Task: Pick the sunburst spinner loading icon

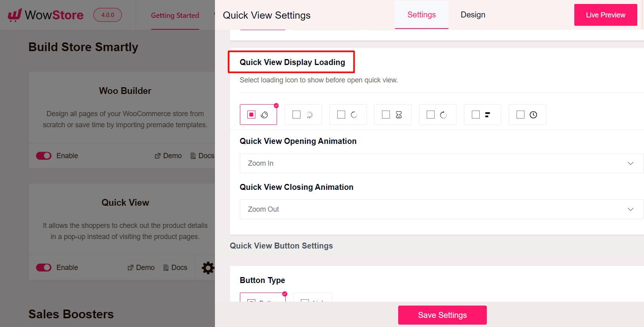Action: pos(303,115)
